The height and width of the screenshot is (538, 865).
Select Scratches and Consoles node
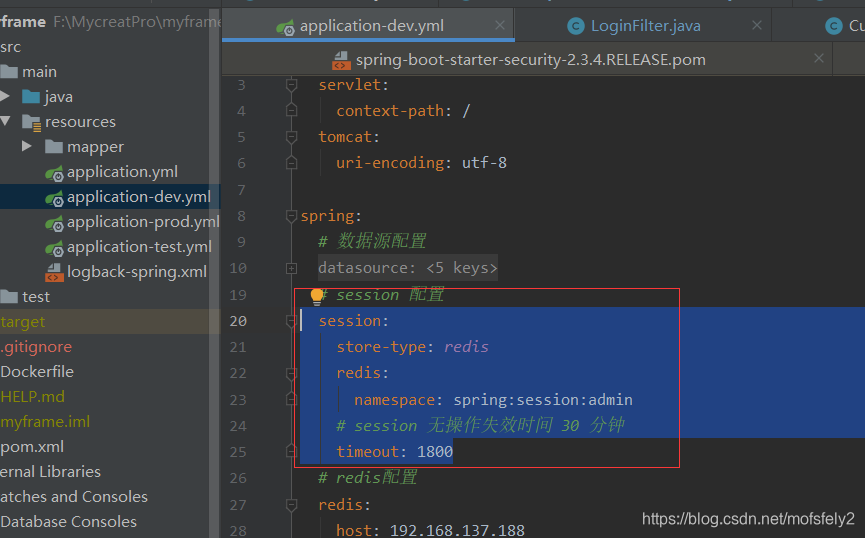pos(74,497)
